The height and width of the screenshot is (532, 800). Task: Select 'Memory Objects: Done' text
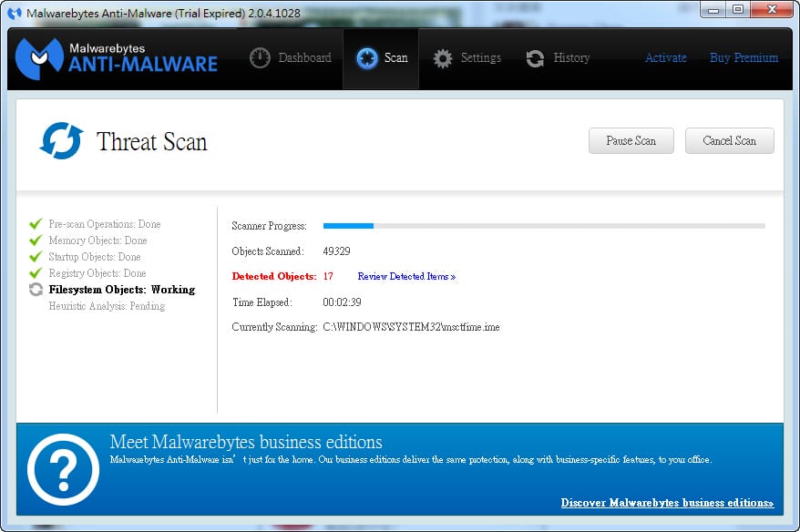[98, 240]
